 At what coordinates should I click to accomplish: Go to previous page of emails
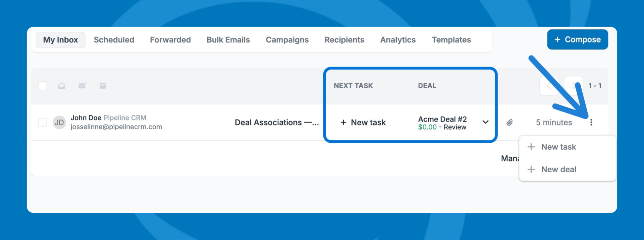pos(549,86)
